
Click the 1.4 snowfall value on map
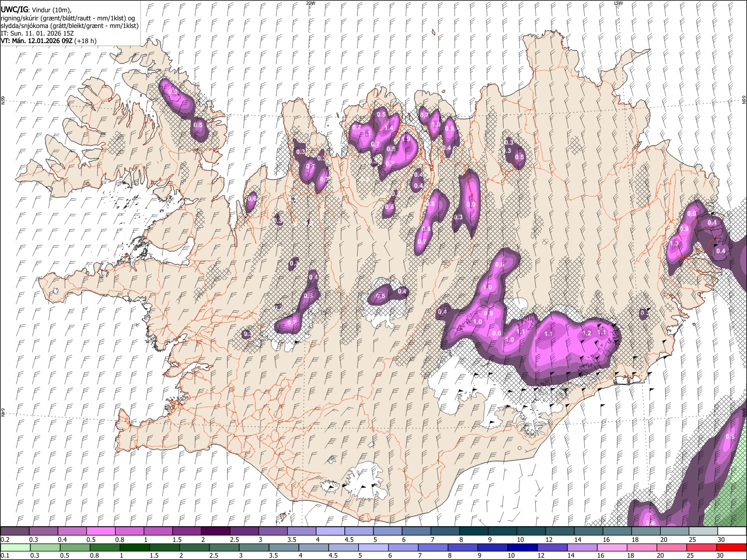pyautogui.click(x=388, y=128)
